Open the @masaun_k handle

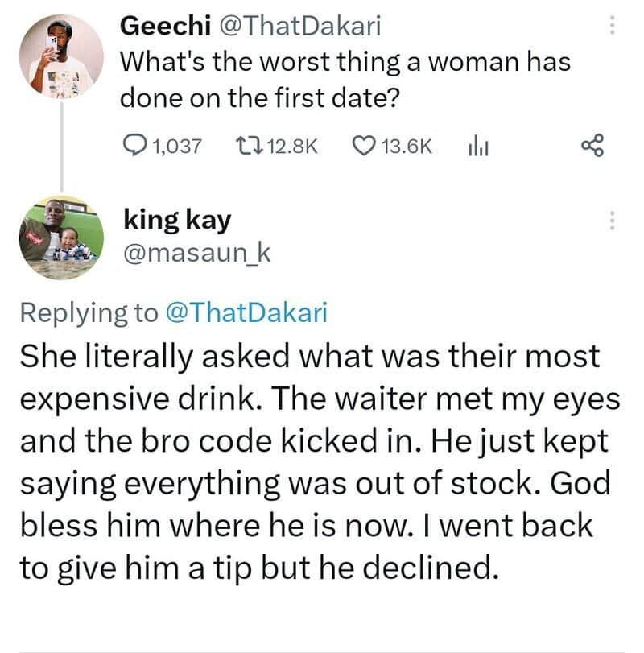click(196, 254)
